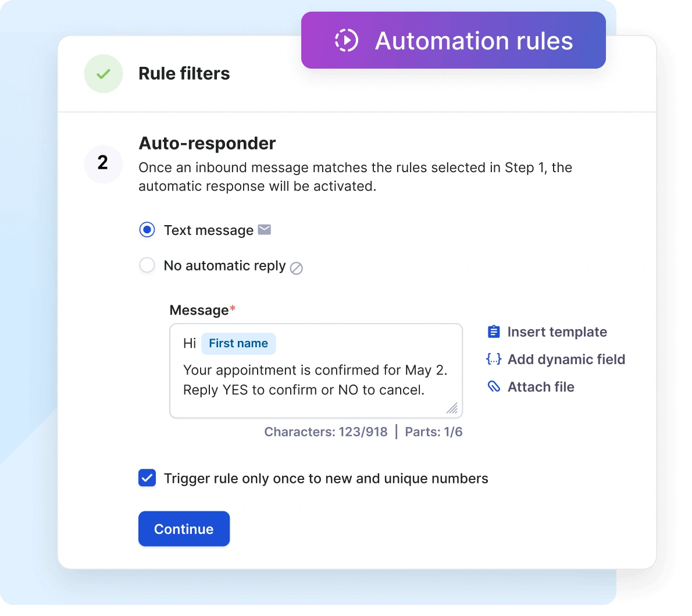Uncheck trigger rule only once checkbox
Screen dimensions: 692x616
click(147, 478)
